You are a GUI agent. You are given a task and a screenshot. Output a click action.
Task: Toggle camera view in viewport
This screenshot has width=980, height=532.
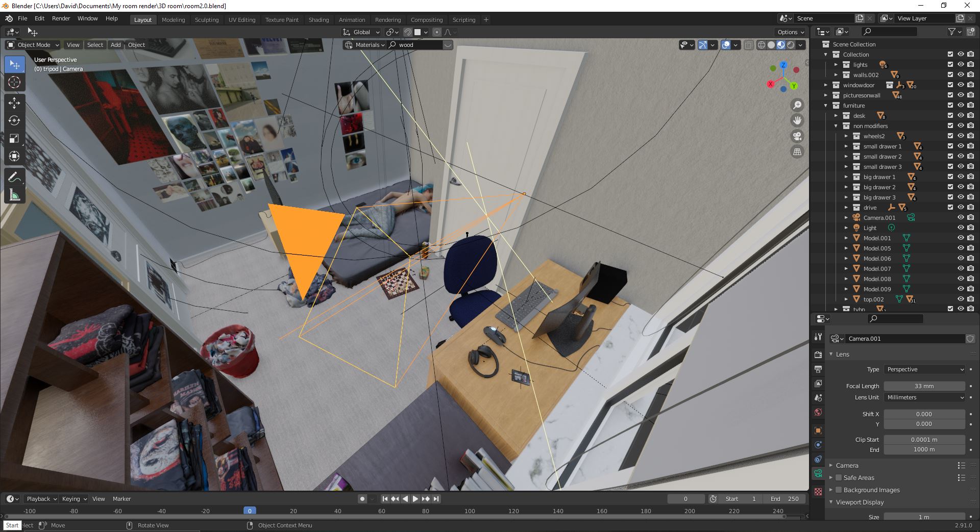(797, 136)
